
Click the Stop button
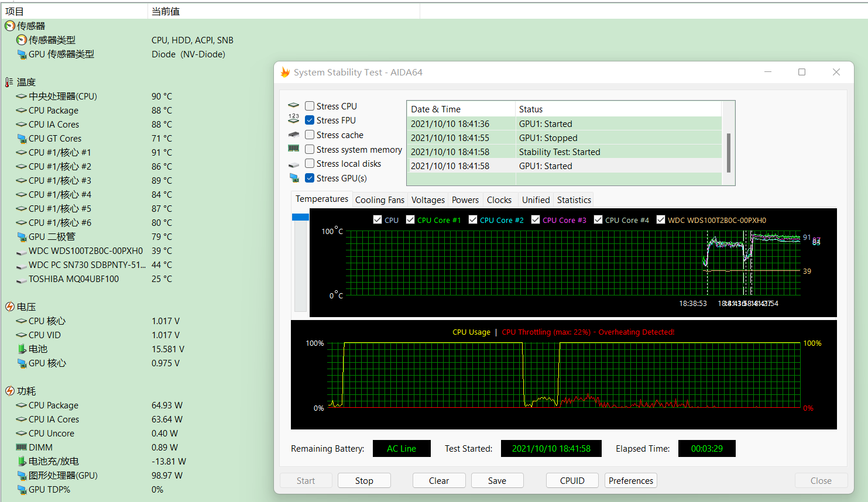pyautogui.click(x=364, y=480)
